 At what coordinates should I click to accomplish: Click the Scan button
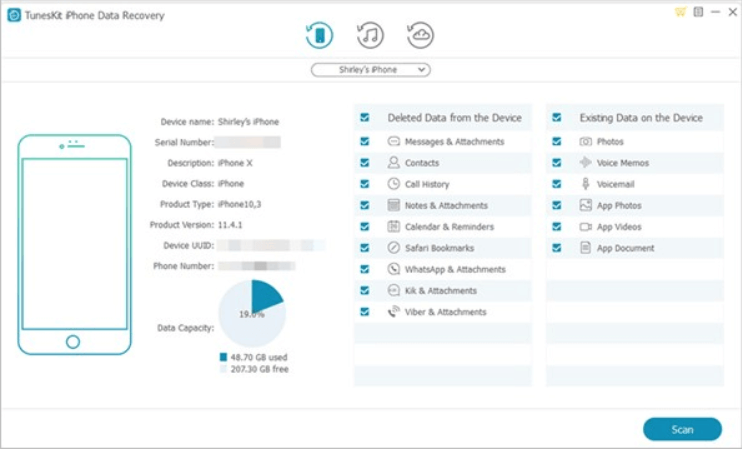click(682, 429)
